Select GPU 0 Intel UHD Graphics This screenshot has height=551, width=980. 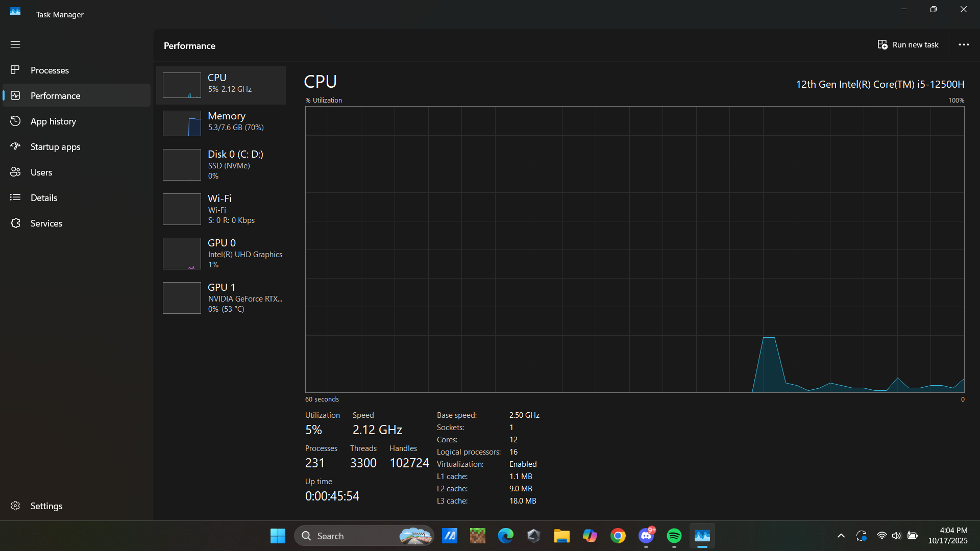point(221,254)
